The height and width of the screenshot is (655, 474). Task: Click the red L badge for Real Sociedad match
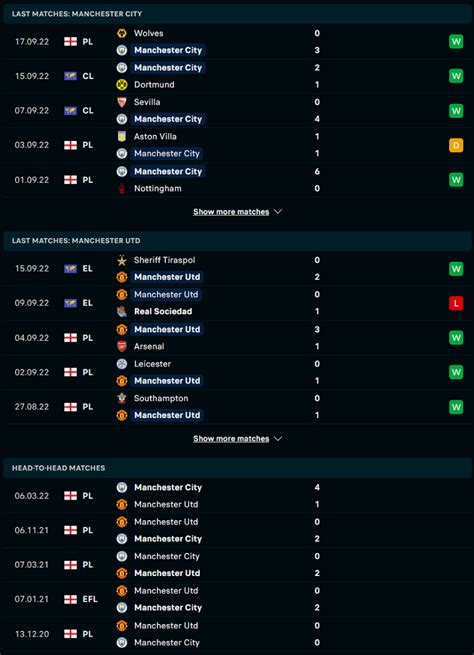[x=456, y=303]
